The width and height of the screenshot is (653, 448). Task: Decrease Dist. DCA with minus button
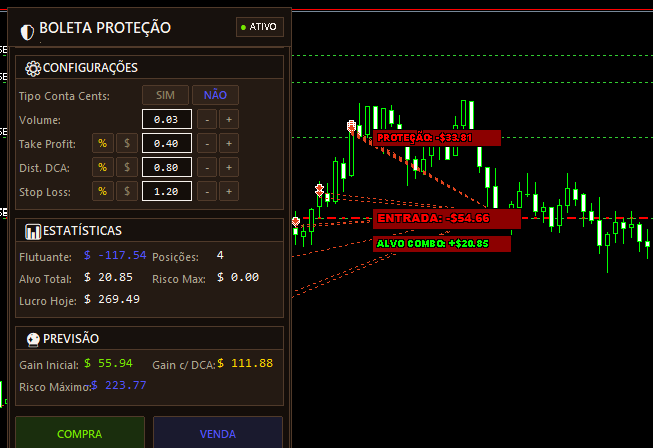pos(207,167)
